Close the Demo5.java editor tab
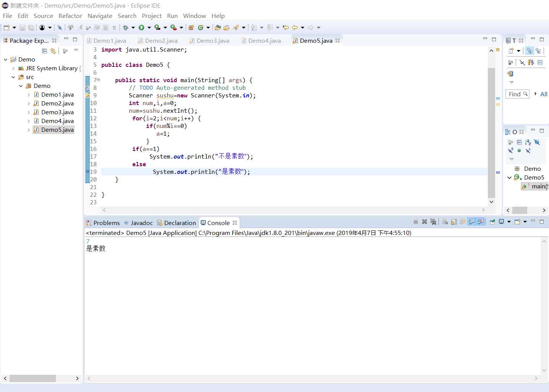 (x=338, y=40)
